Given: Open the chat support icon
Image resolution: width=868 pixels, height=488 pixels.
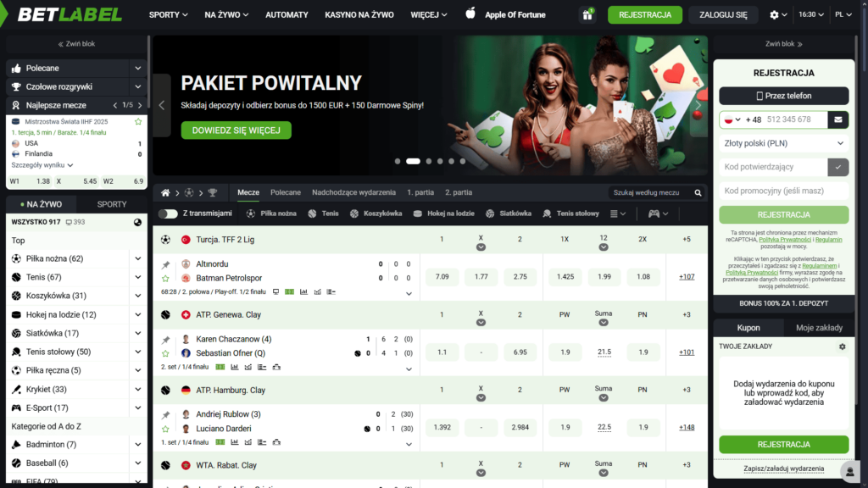Looking at the screenshot, I should (849, 471).
